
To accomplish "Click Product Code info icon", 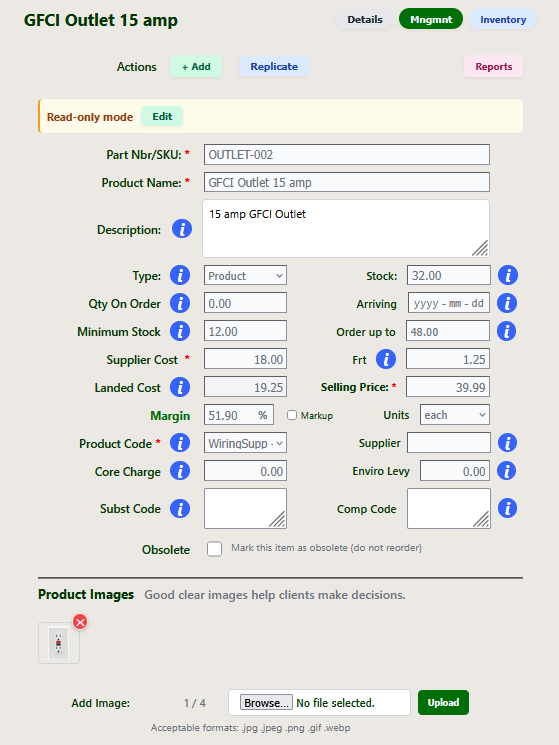I will tap(180, 443).
